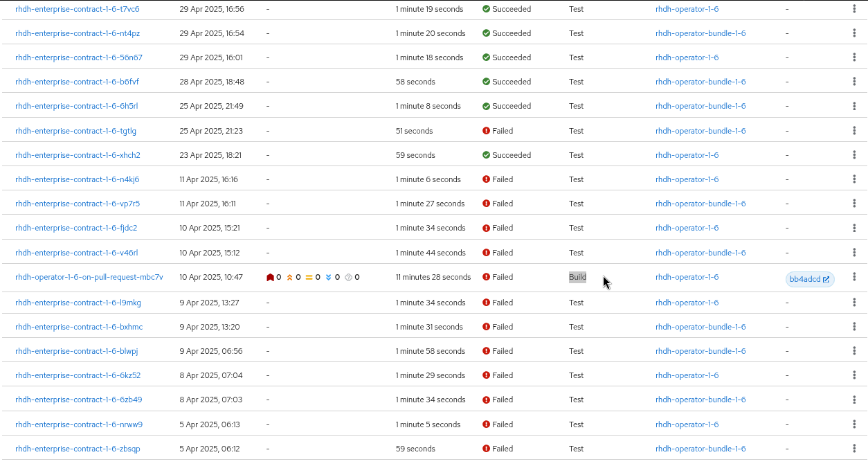This screenshot has width=868, height=466.
Task: Click green Succeeded icon for t7vc6 run
Action: [486, 9]
